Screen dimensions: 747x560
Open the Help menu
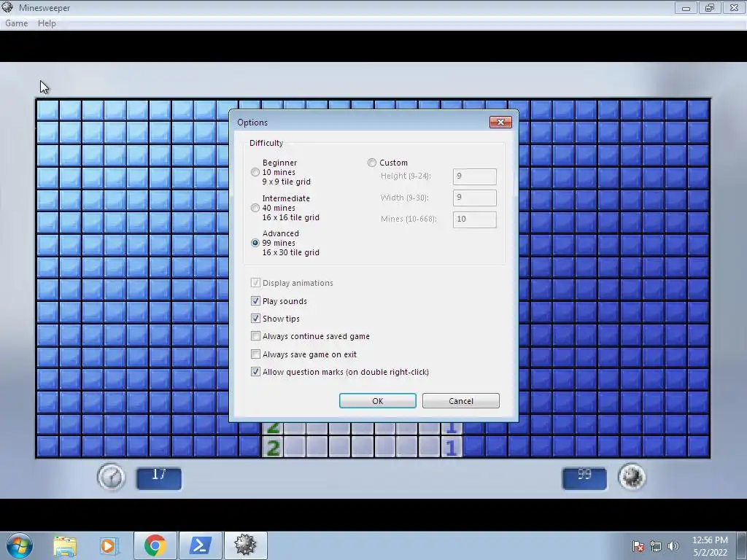click(47, 23)
